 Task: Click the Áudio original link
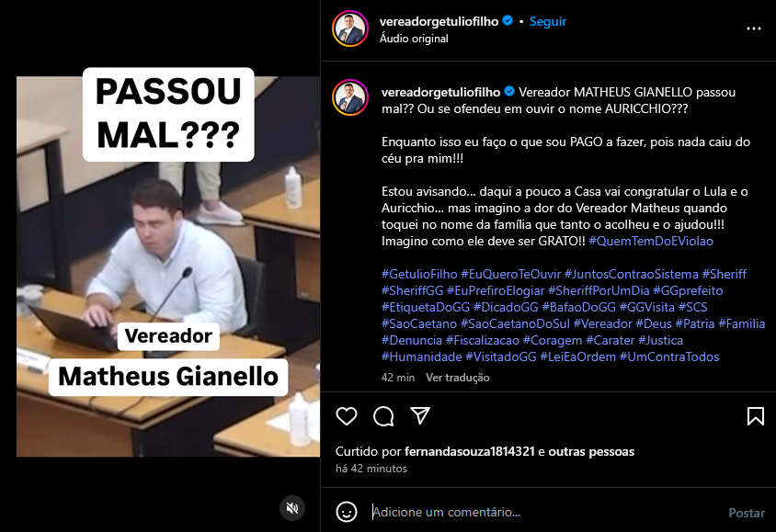(x=414, y=39)
